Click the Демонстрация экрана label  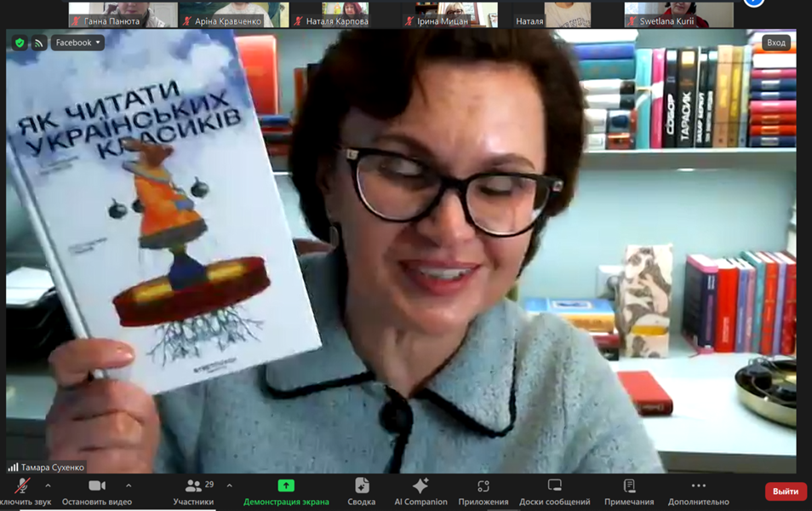(286, 502)
